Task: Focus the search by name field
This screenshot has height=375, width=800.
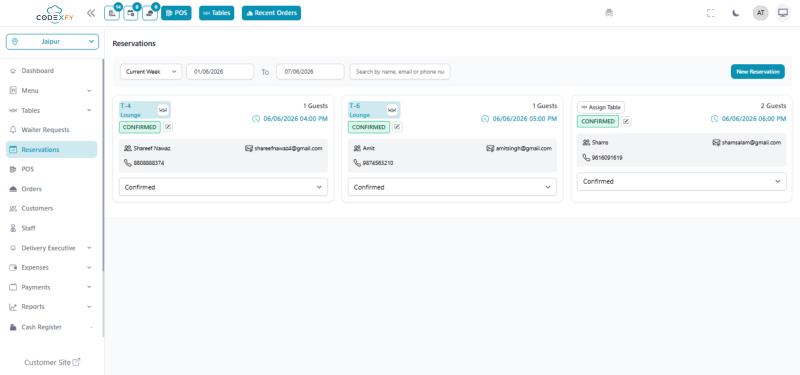Action: tap(400, 72)
